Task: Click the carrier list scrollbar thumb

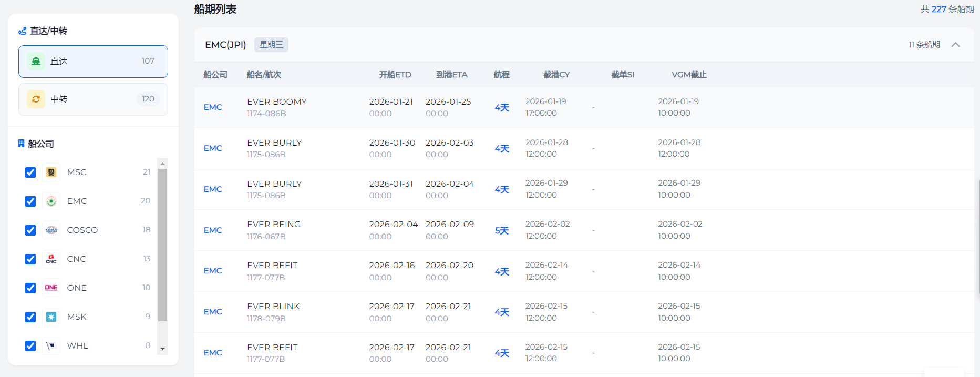Action: pos(162,244)
